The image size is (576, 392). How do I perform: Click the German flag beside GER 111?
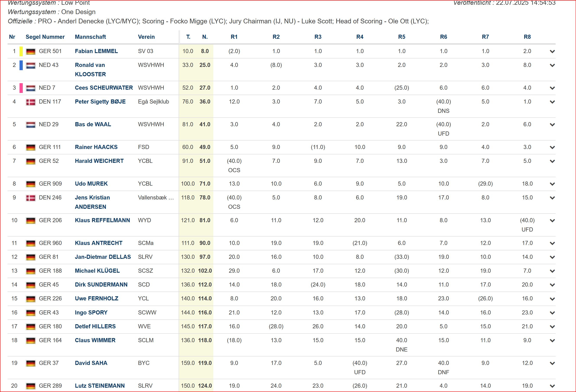pos(31,147)
